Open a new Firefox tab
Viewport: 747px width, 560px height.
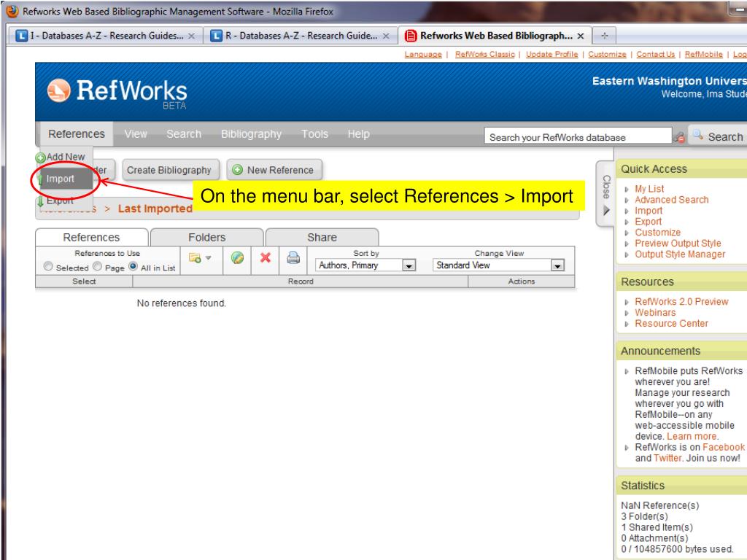tap(605, 36)
